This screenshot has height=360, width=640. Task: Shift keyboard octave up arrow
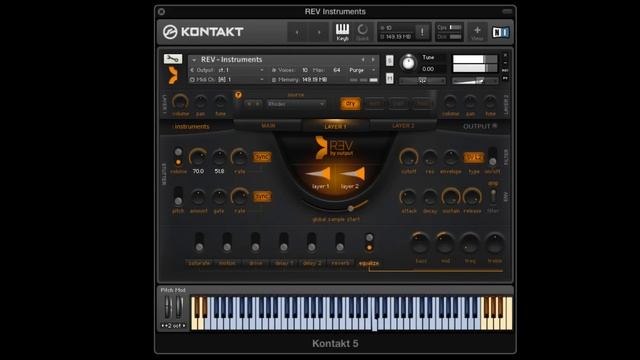184,326
